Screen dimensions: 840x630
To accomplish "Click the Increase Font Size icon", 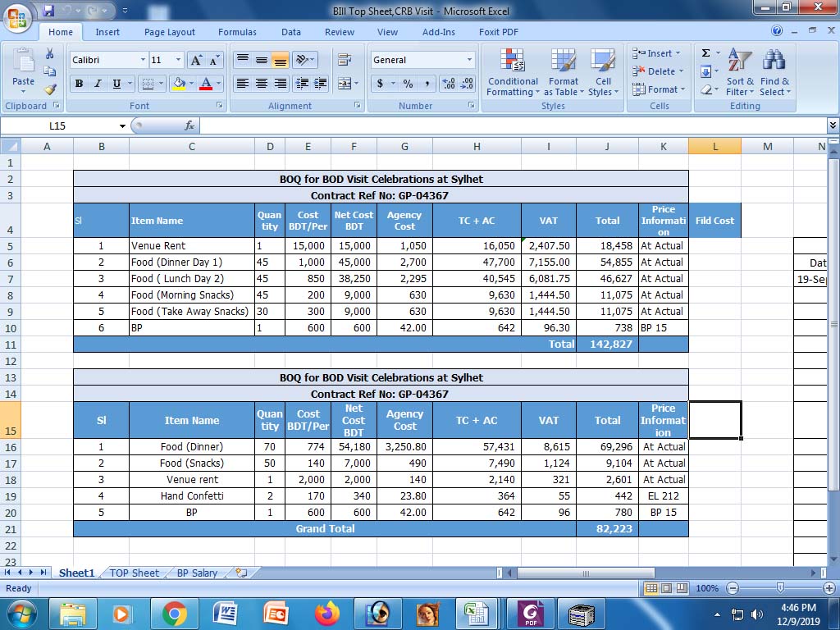I will [196, 61].
